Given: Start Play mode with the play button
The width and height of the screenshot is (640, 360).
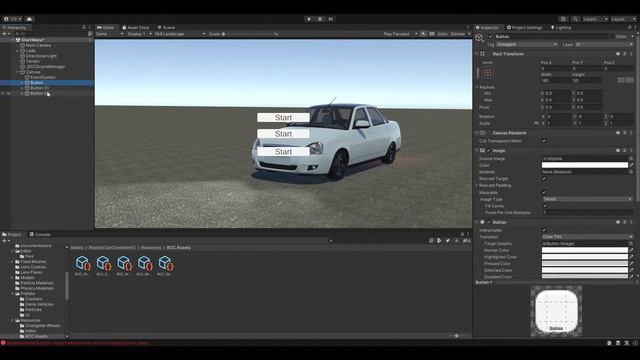Looking at the screenshot, I should [309, 19].
